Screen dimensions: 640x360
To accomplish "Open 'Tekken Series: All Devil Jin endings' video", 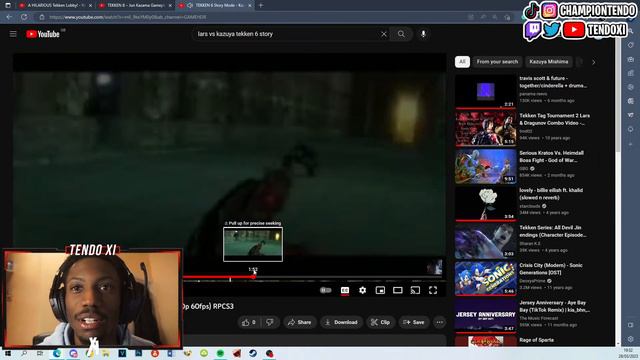I will tap(553, 231).
